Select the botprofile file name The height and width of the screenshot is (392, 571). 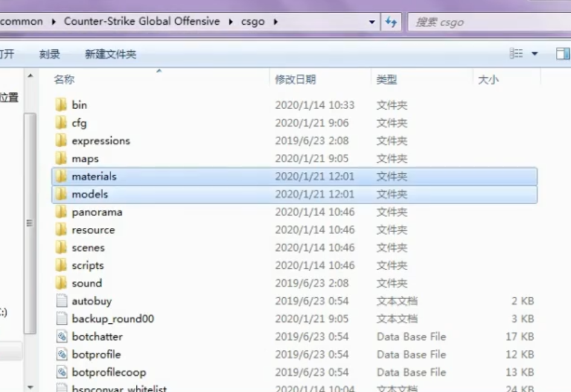point(96,355)
